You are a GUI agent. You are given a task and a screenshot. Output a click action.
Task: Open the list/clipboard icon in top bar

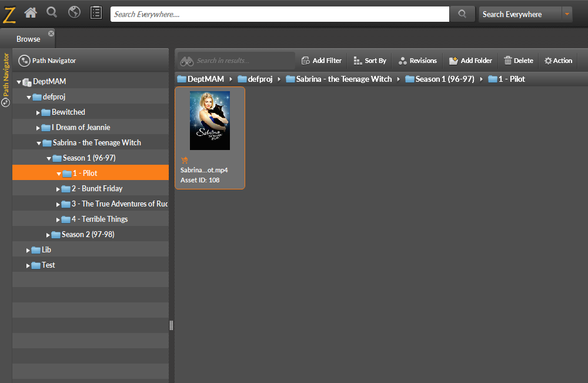pos(96,12)
